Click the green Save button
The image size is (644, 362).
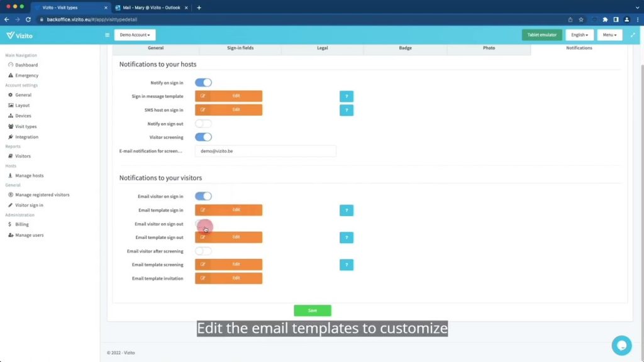pyautogui.click(x=312, y=310)
